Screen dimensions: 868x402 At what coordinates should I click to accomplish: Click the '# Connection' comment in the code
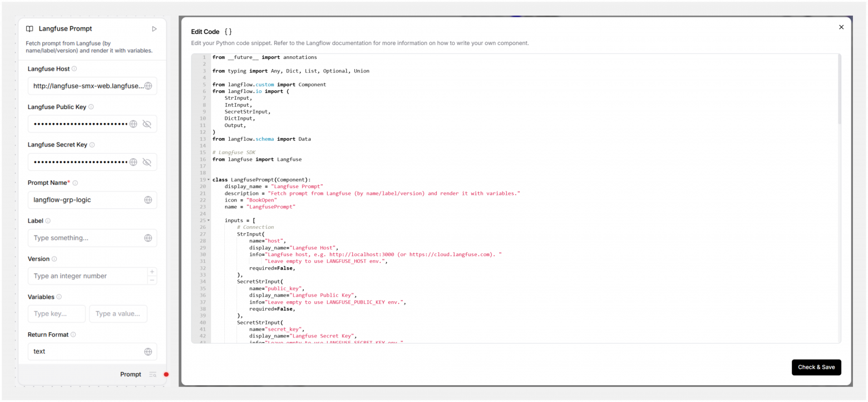[x=255, y=227]
